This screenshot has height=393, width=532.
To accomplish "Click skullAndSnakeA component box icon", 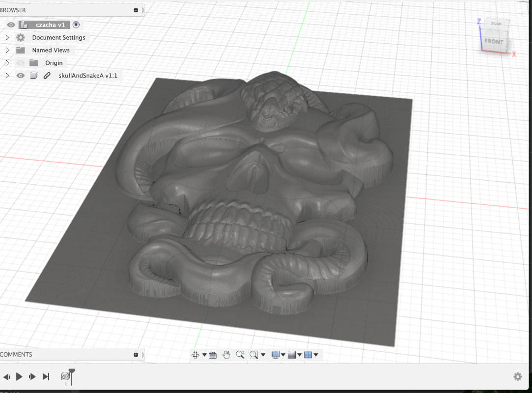I will pos(33,75).
